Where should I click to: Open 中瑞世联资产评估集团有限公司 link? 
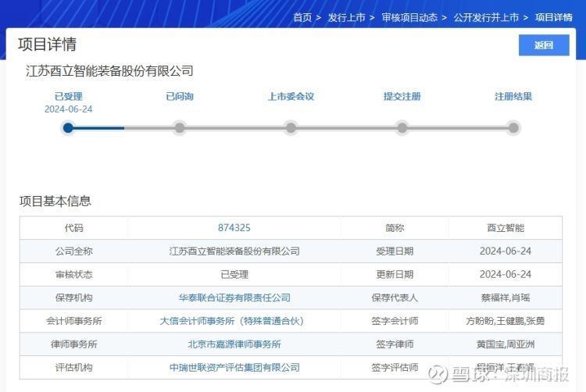(234, 367)
